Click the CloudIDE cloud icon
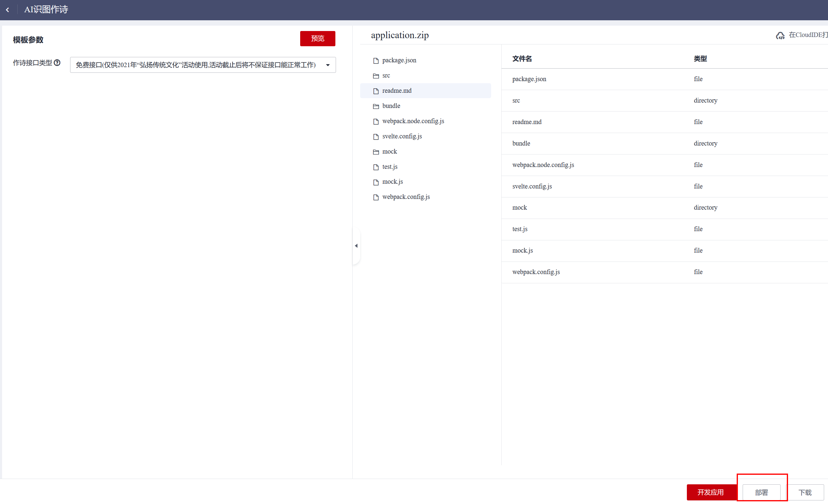Image resolution: width=828 pixels, height=504 pixels. pos(780,35)
